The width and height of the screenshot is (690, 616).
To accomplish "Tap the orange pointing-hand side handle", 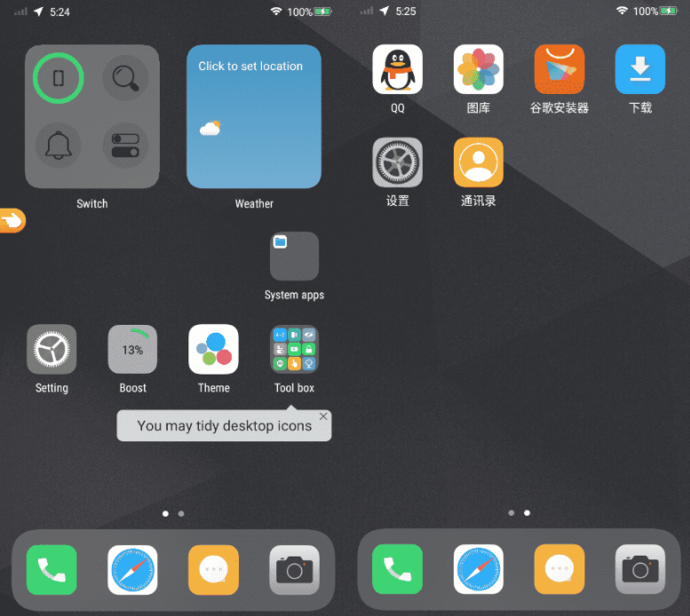I will point(12,220).
